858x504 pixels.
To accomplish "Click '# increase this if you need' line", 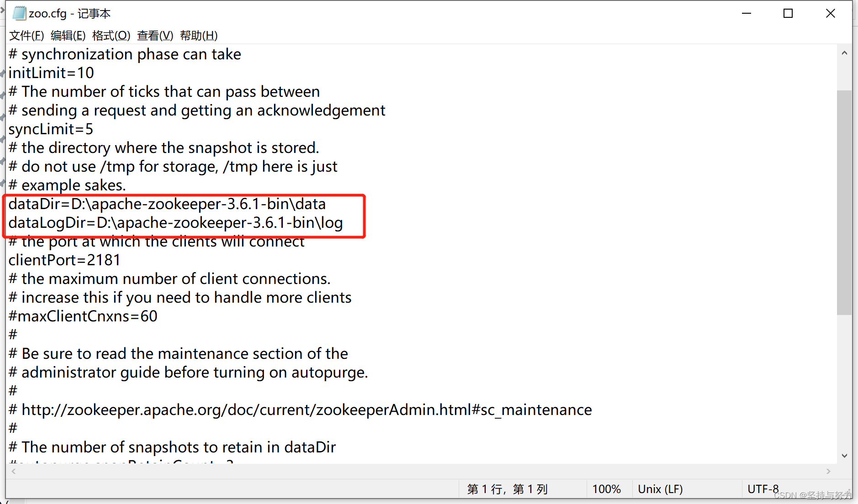I will coord(180,297).
